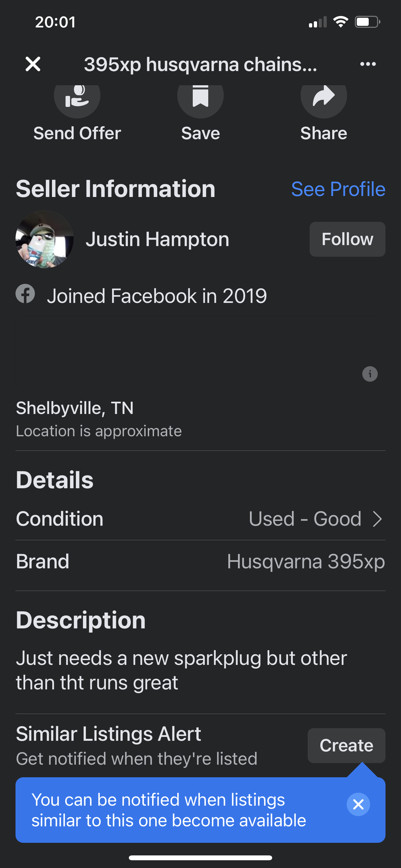Open the map info icon
The height and width of the screenshot is (868, 401).
(x=370, y=374)
